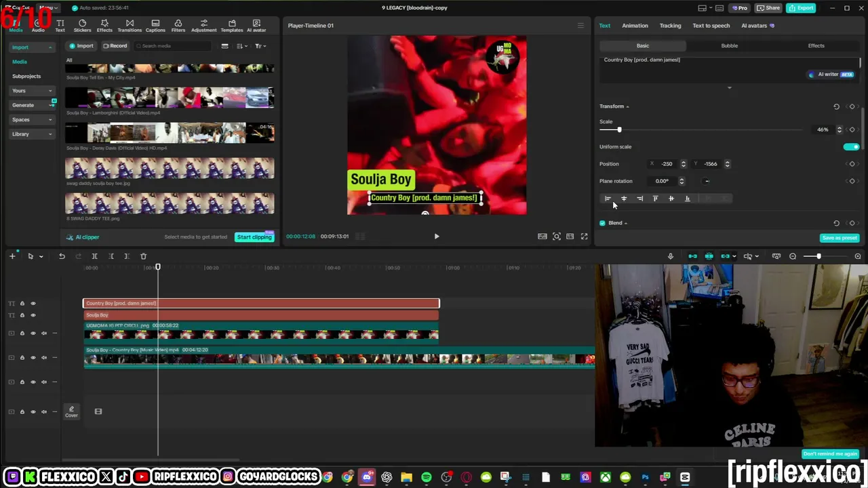Hide the Country Boy text track
Screen dimensions: 868x488
click(x=33, y=304)
